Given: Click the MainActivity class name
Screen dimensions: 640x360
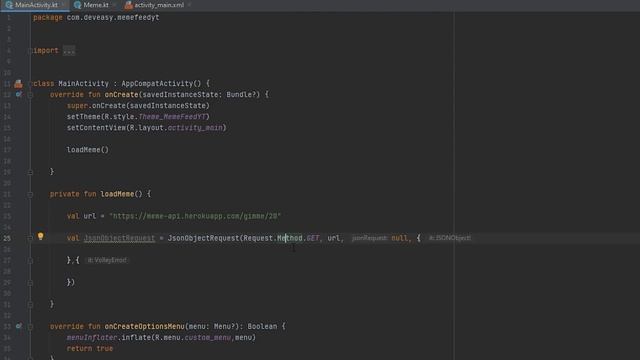Looking at the screenshot, I should click(x=83, y=83).
